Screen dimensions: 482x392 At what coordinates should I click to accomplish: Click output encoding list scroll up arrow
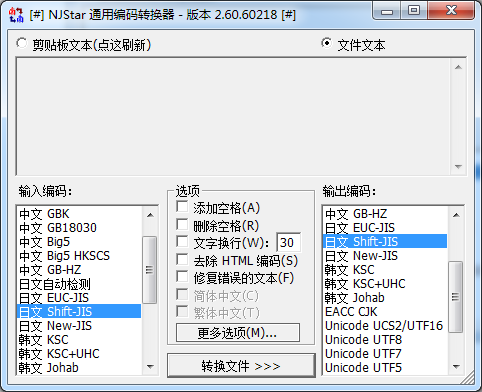pos(456,215)
